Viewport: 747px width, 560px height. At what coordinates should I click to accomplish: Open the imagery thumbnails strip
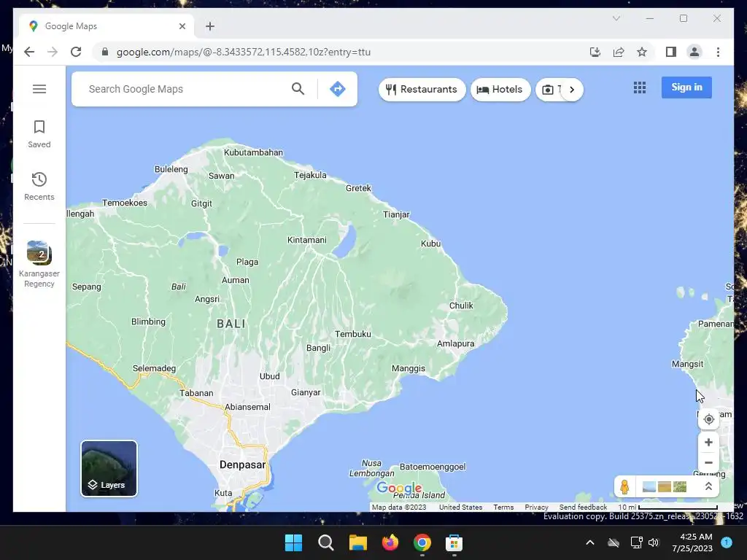[665, 486]
